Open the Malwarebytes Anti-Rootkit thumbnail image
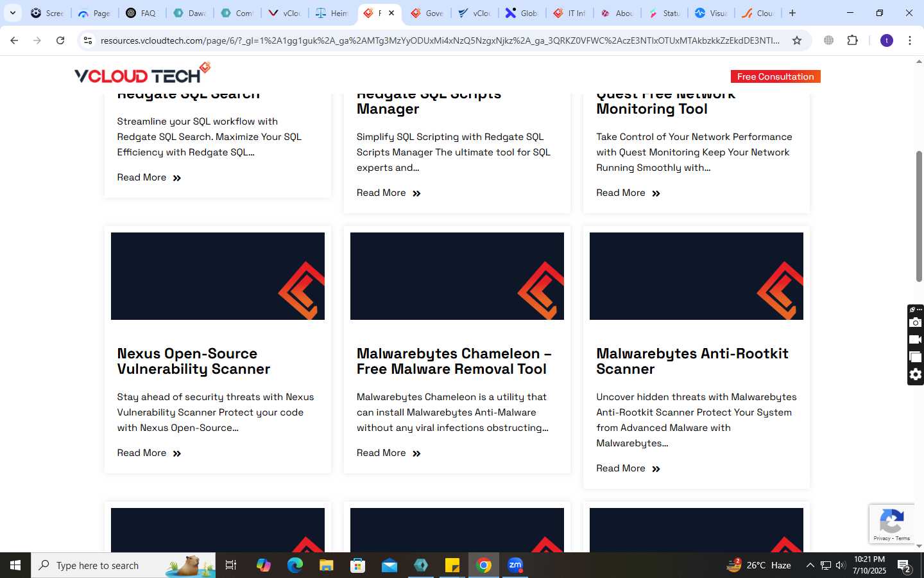This screenshot has height=578, width=924. 696,276
